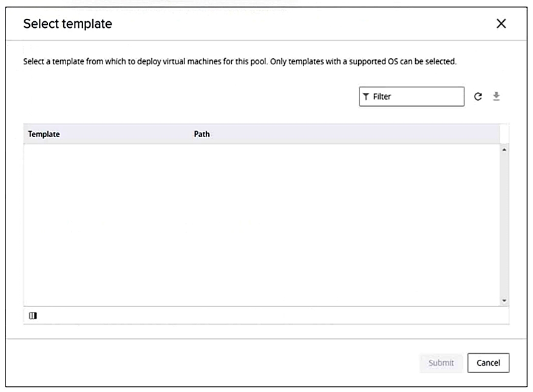This screenshot has width=533, height=392.
Task: Click the grid footer bar beside column chooser
Action: (x=272, y=316)
